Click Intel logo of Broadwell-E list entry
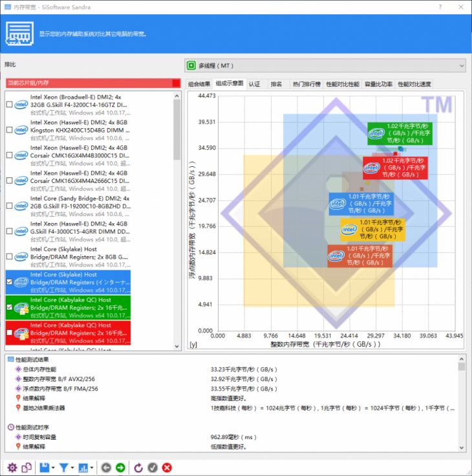 21,104
